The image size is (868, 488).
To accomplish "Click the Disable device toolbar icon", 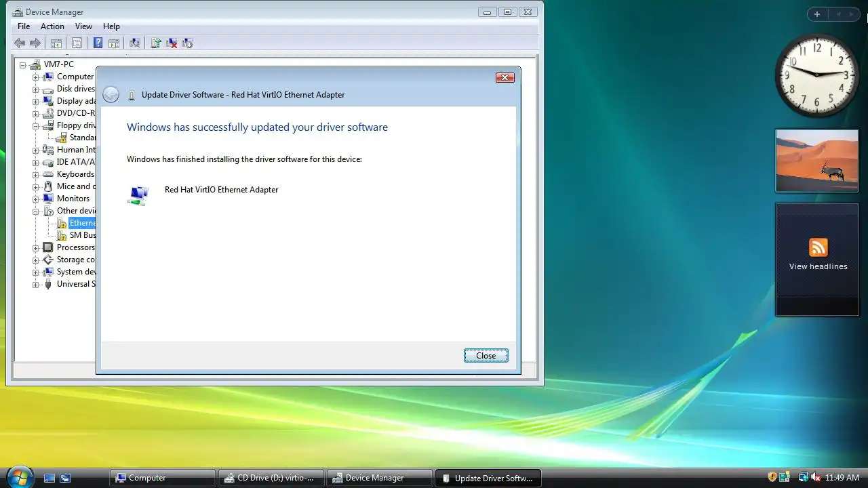I will coord(187,43).
